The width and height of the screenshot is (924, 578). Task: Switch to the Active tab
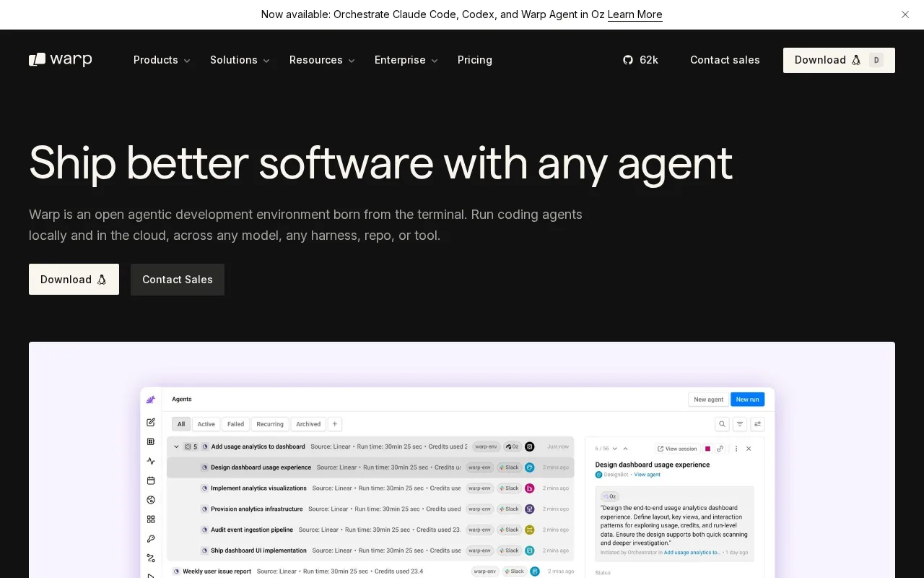coord(206,424)
